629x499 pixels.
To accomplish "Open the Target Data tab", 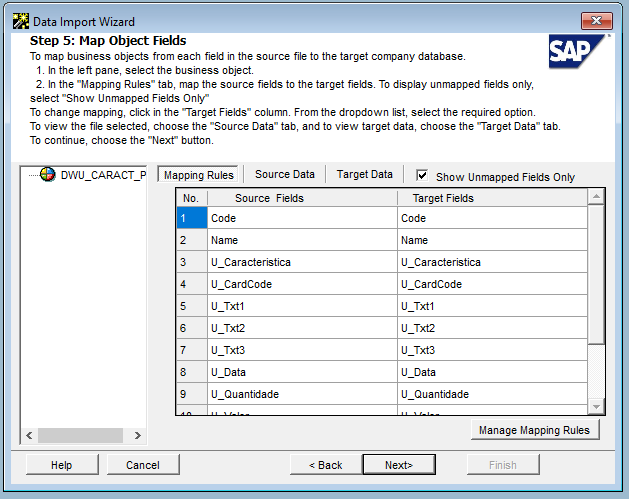I will pos(364,175).
